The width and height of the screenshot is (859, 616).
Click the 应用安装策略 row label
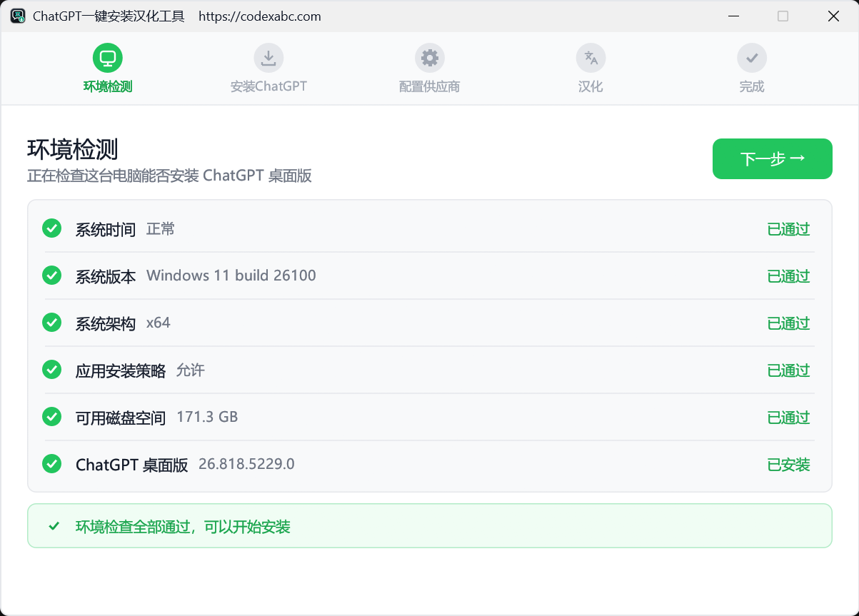tap(121, 370)
